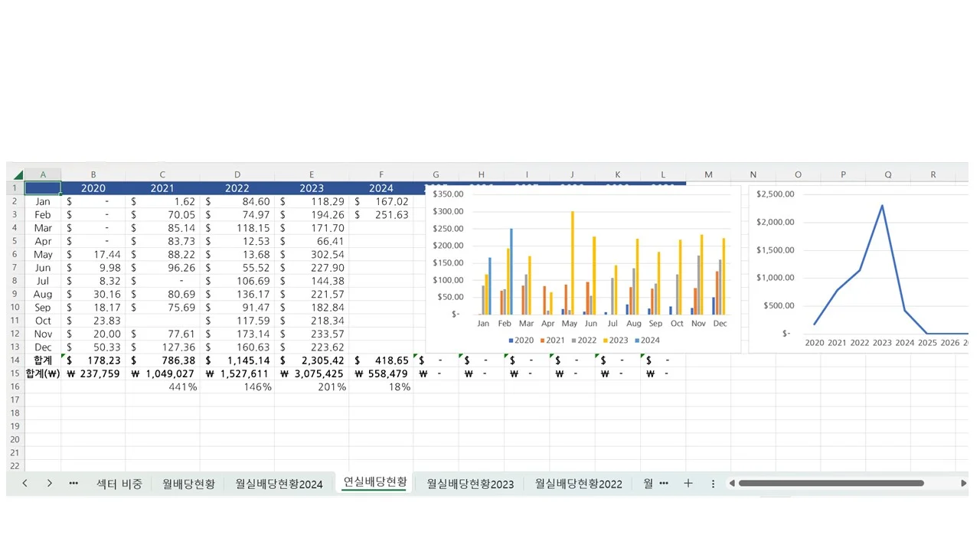Select column C header
The width and height of the screenshot is (980, 551).
(x=162, y=174)
